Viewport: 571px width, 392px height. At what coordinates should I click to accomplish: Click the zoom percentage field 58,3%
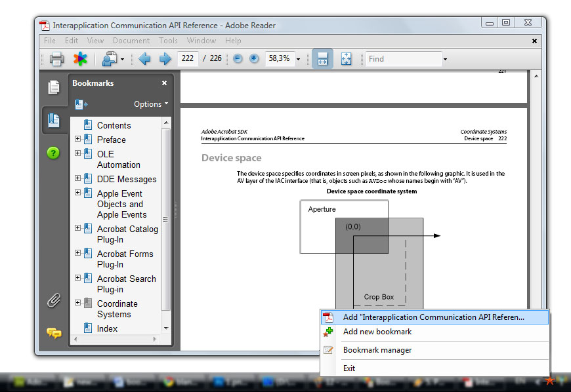coord(280,58)
